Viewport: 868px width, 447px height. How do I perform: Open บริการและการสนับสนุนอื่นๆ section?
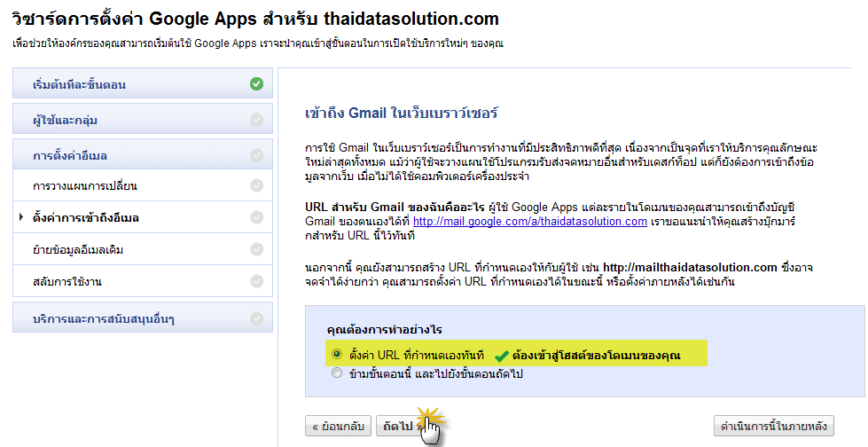tap(143, 318)
